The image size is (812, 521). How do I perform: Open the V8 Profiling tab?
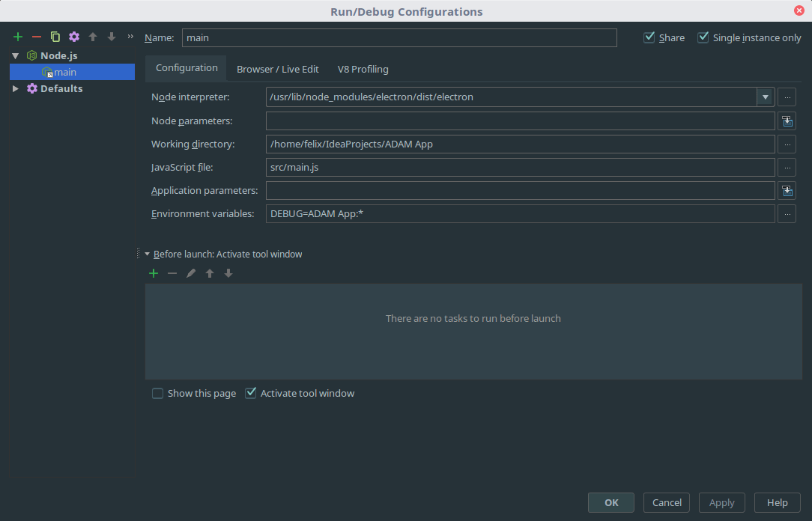363,68
